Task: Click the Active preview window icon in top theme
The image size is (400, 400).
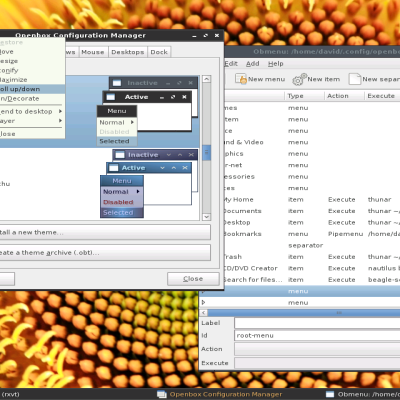Action: coord(110,97)
